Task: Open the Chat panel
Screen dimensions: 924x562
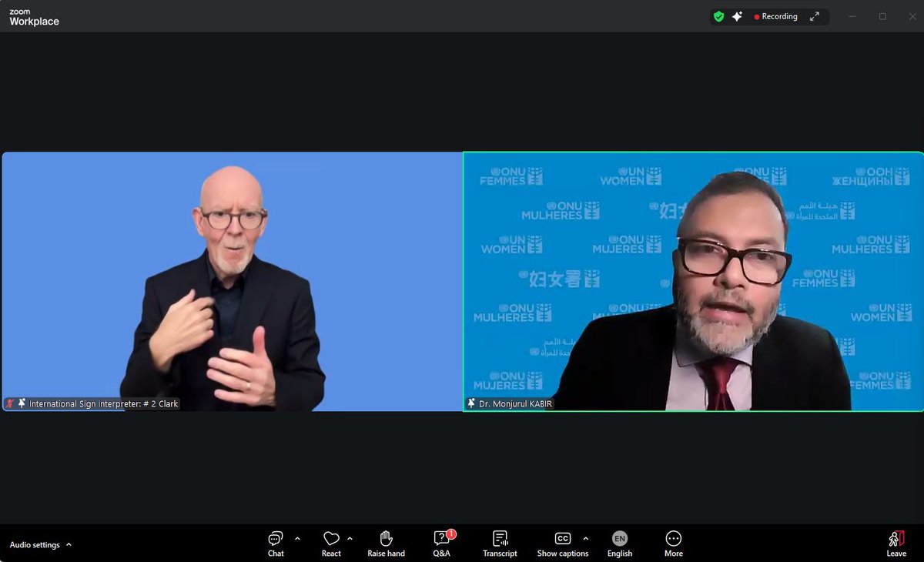Action: [x=276, y=544]
